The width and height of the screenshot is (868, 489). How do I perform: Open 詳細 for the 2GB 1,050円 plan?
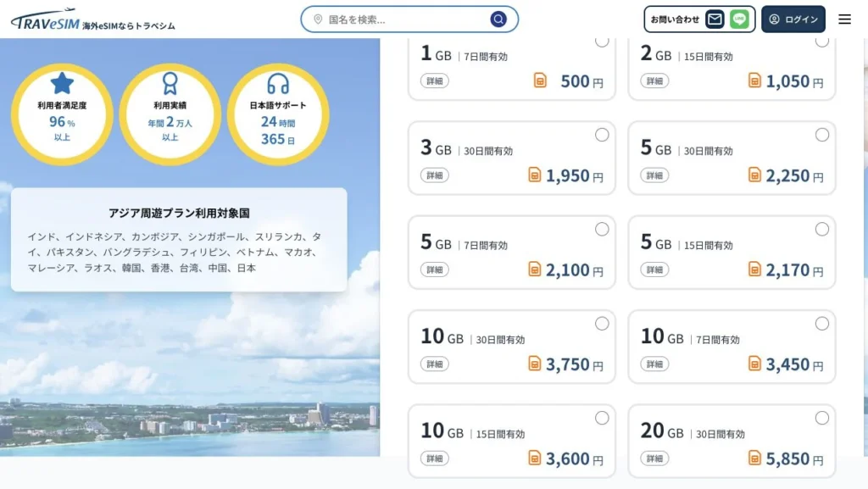[654, 81]
